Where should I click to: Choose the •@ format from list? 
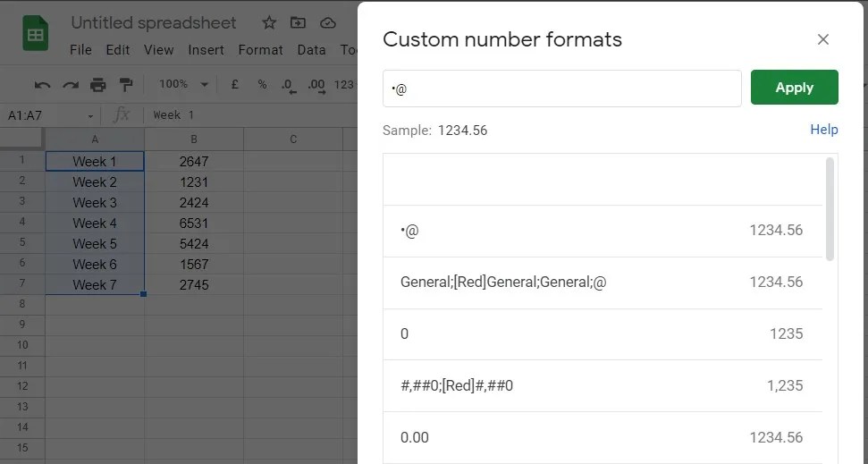click(603, 231)
